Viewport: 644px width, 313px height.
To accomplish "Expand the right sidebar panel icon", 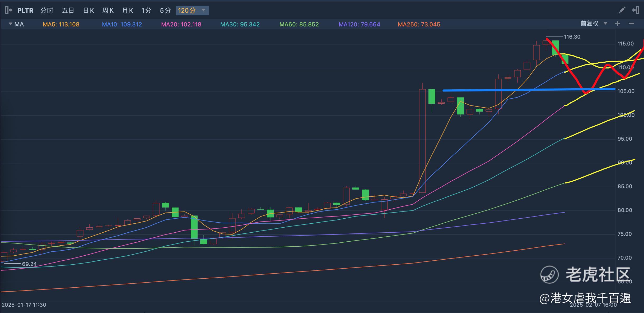I will tap(636, 10).
